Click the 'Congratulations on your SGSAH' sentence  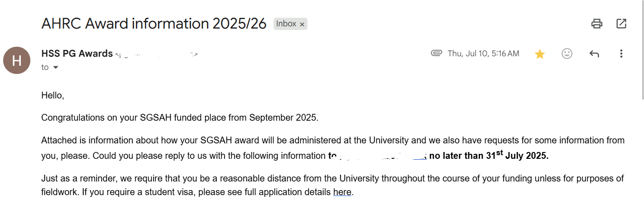click(180, 118)
